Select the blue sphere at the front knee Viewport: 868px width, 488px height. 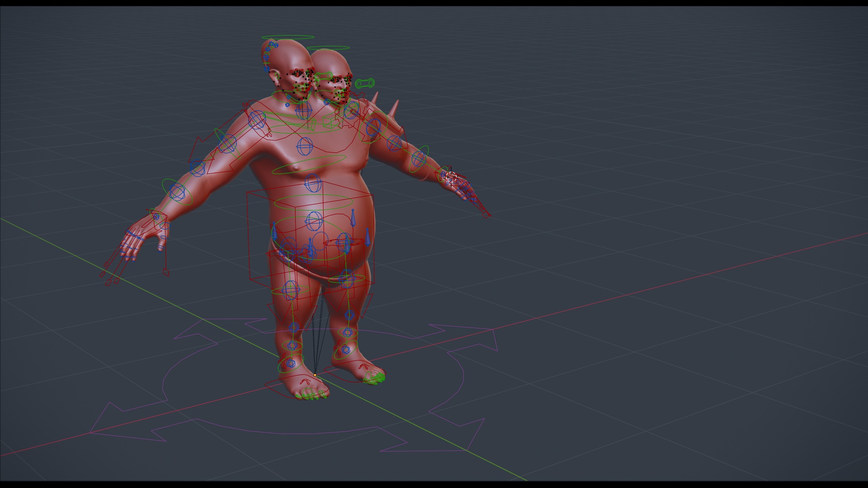[x=291, y=288]
